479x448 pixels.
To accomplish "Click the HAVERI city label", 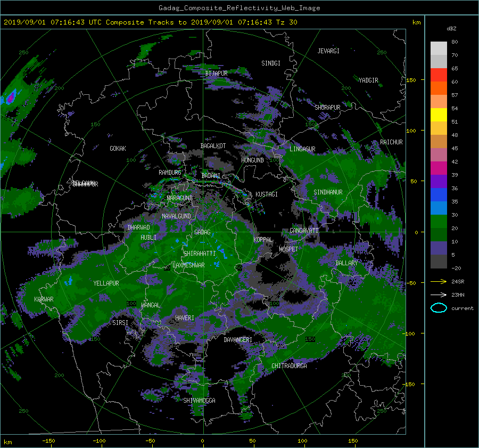I will [185, 318].
